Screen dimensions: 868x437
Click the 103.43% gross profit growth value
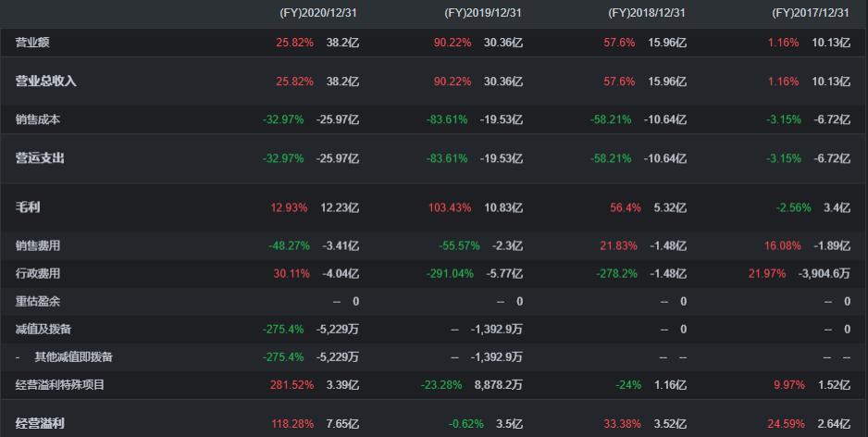[450, 207]
